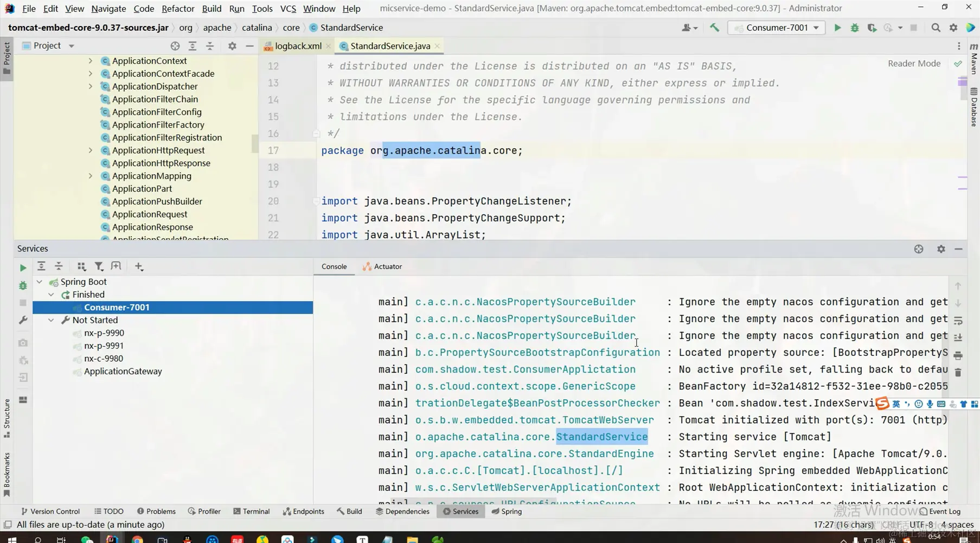
Task: Expand ApplicationDispatcher tree node
Action: (91, 86)
